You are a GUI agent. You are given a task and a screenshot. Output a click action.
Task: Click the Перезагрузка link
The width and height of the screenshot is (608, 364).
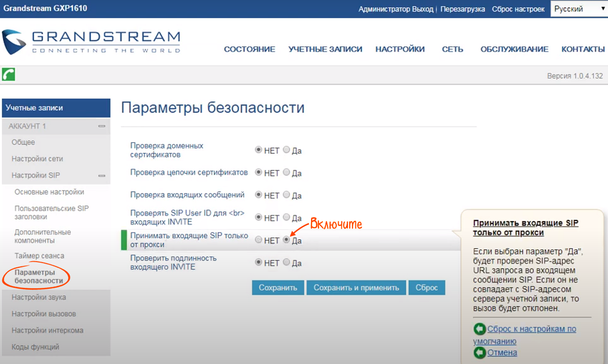coord(462,9)
